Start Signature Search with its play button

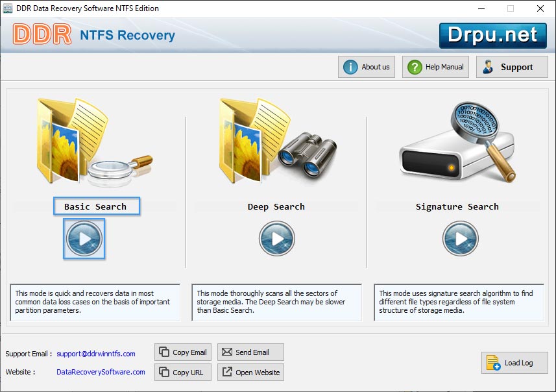click(460, 239)
